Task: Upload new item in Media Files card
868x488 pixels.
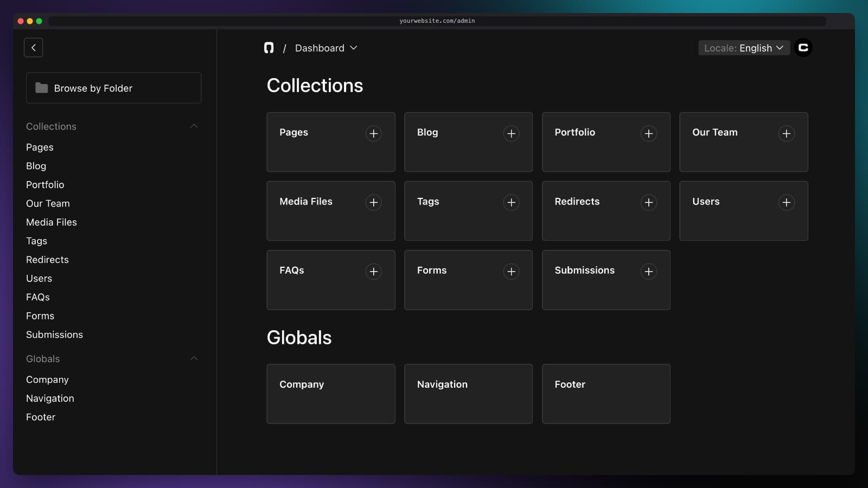Action: point(373,202)
